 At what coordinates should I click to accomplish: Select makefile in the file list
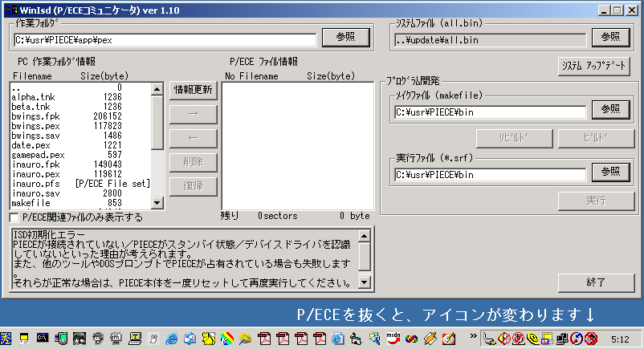pos(81,203)
